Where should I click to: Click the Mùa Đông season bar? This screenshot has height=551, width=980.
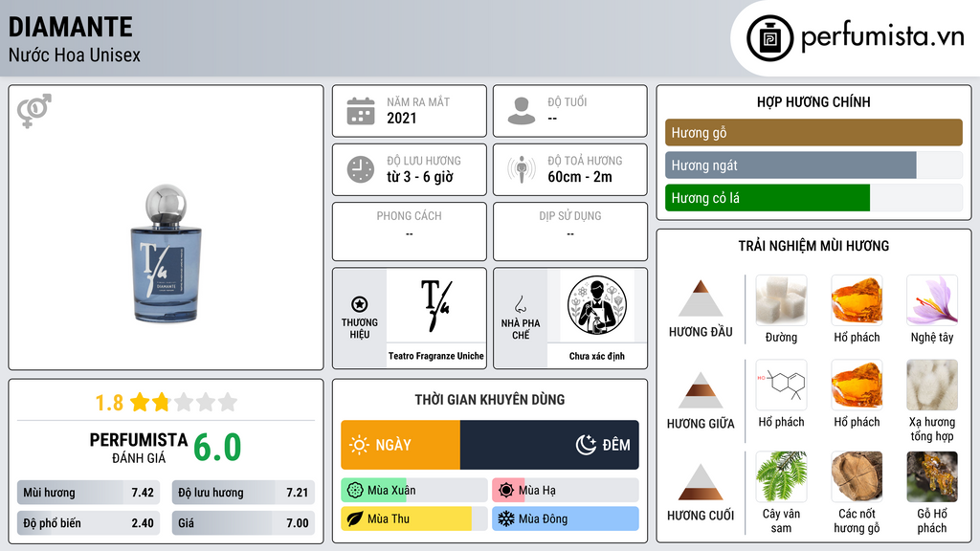click(x=565, y=518)
